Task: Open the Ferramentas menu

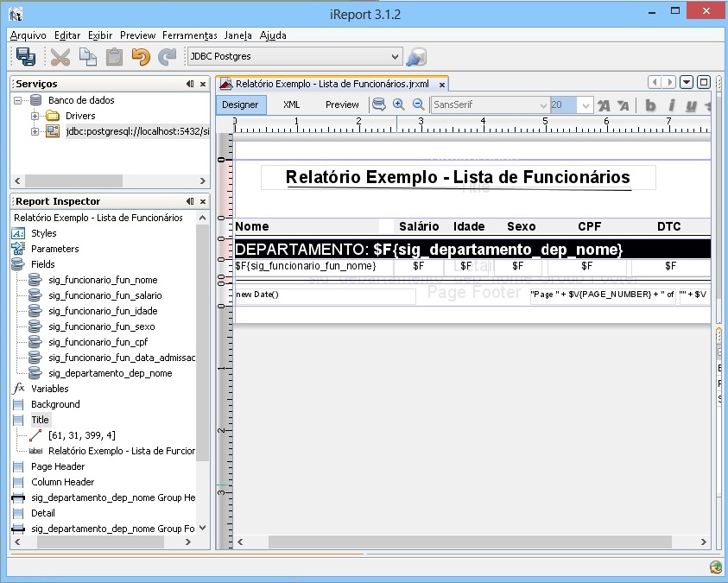Action: 190,35
